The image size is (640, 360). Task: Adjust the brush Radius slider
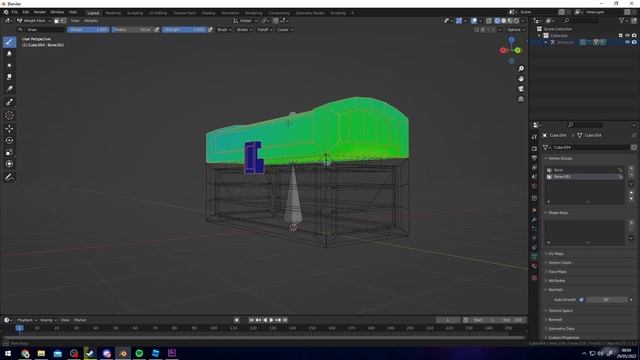coord(132,29)
